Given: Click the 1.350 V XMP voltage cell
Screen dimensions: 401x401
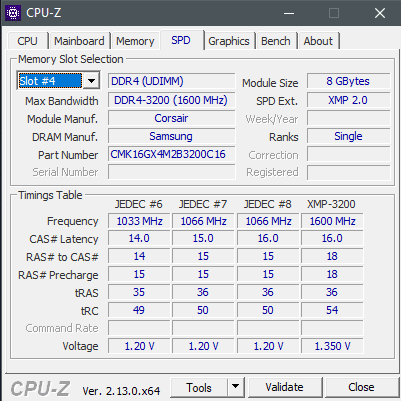Looking at the screenshot, I should point(332,346).
